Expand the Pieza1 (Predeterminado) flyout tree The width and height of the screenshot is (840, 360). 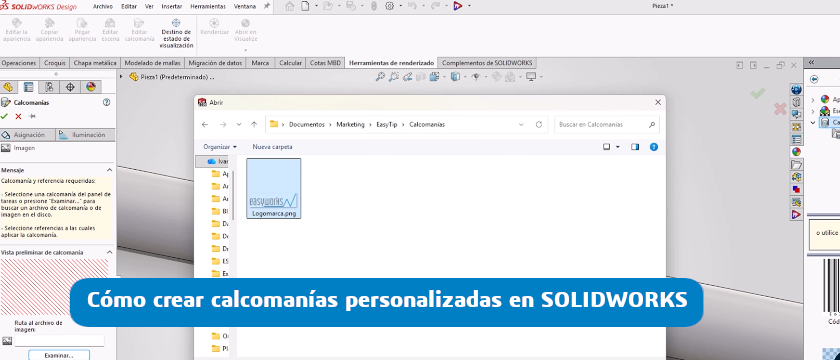pos(121,77)
